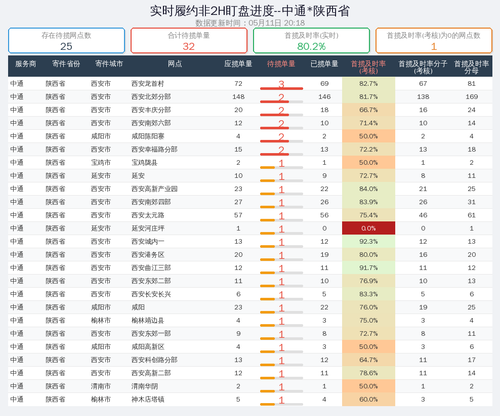Select the 西安高新二部 network name

point(151,373)
